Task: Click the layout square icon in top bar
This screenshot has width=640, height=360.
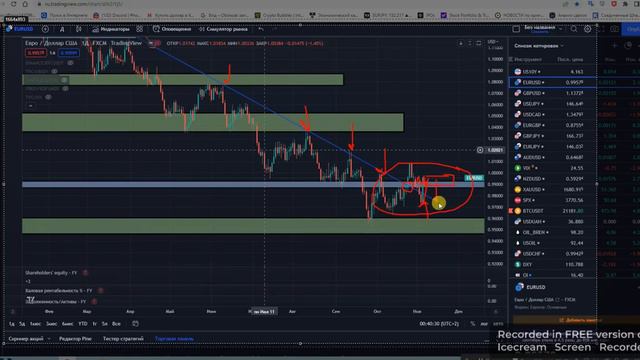Action: (x=516, y=29)
